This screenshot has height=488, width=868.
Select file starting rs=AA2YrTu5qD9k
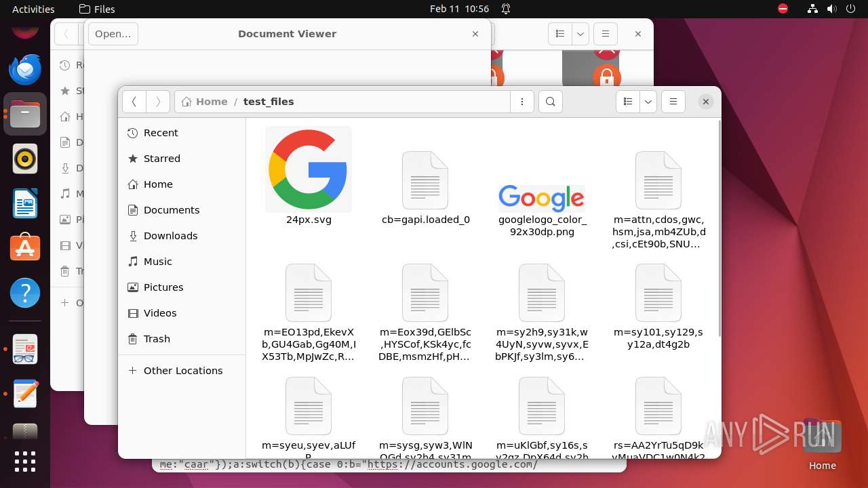click(658, 417)
